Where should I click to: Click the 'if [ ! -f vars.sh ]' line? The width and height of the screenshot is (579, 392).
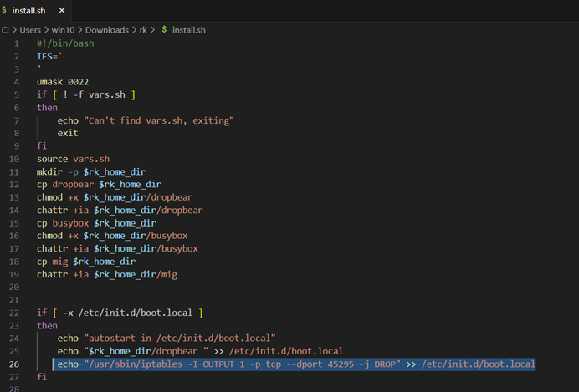[x=86, y=94]
